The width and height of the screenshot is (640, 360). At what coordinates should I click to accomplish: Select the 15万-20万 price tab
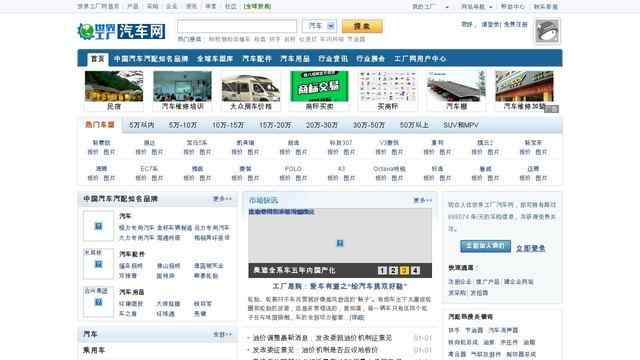point(275,125)
